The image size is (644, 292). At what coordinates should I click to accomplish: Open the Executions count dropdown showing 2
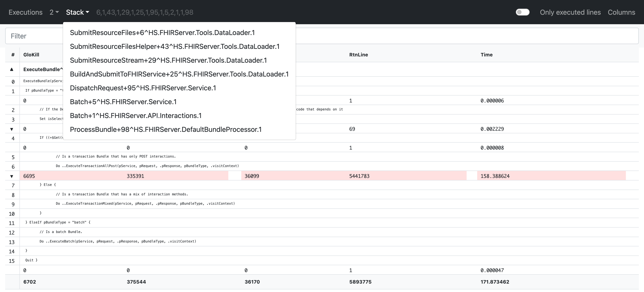pyautogui.click(x=54, y=12)
